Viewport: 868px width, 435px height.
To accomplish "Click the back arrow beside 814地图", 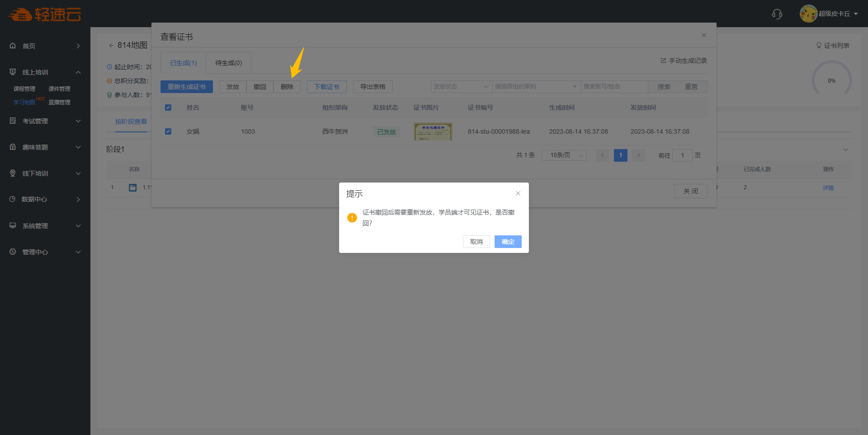I will click(x=111, y=45).
